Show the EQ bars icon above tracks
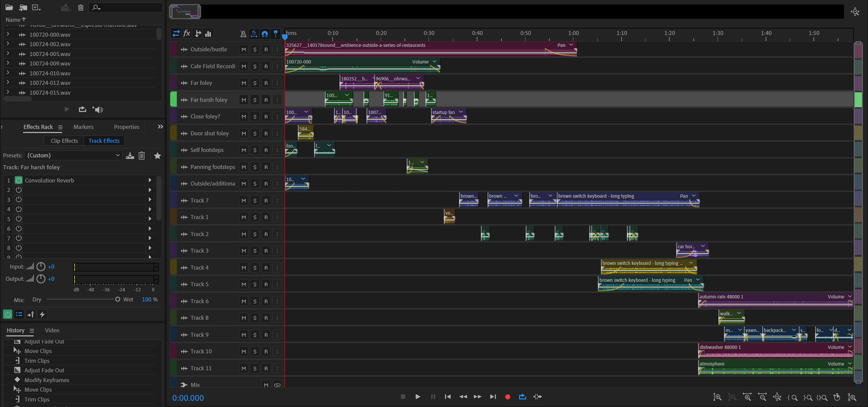 click(208, 33)
